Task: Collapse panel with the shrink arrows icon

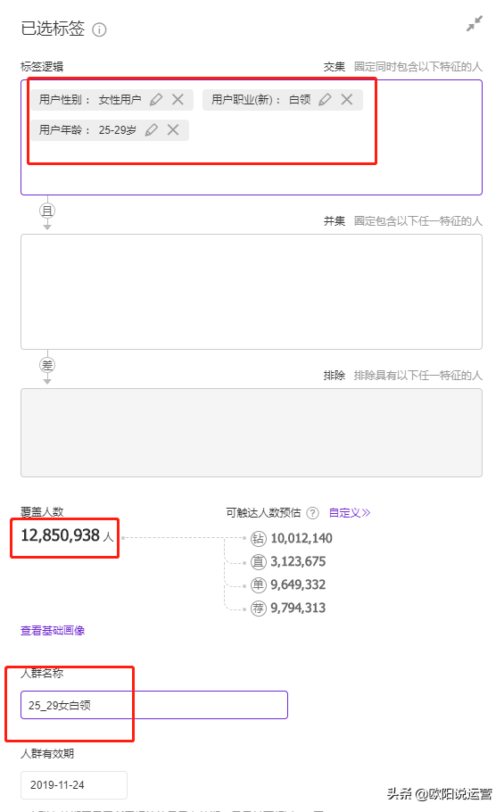Action: click(x=474, y=23)
